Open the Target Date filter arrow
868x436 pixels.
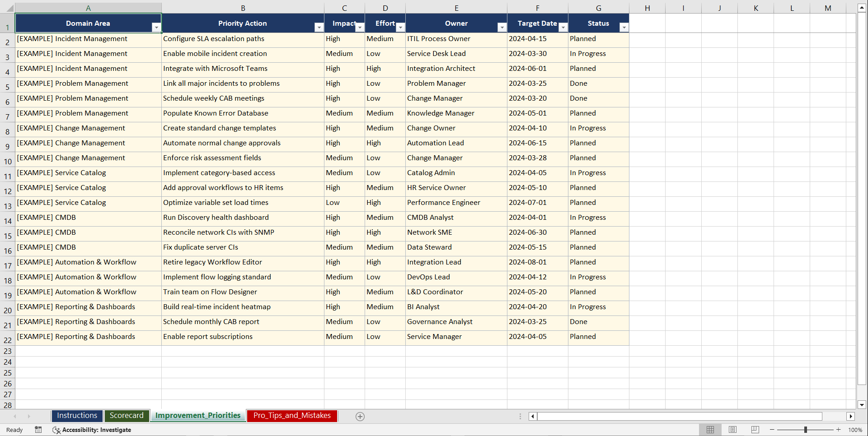pos(563,28)
